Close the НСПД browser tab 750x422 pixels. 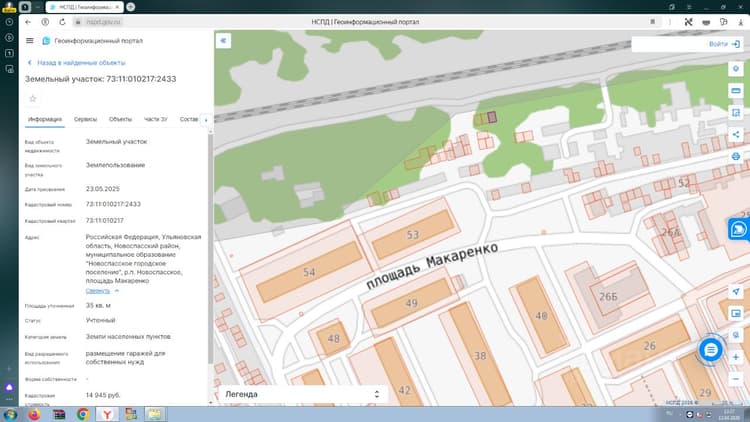pos(117,7)
